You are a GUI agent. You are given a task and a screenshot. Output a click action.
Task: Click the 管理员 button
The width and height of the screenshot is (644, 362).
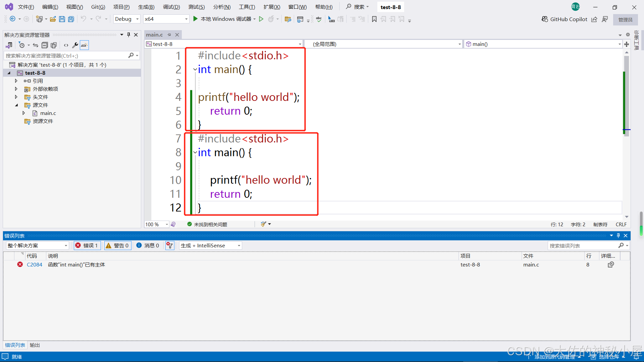click(625, 19)
